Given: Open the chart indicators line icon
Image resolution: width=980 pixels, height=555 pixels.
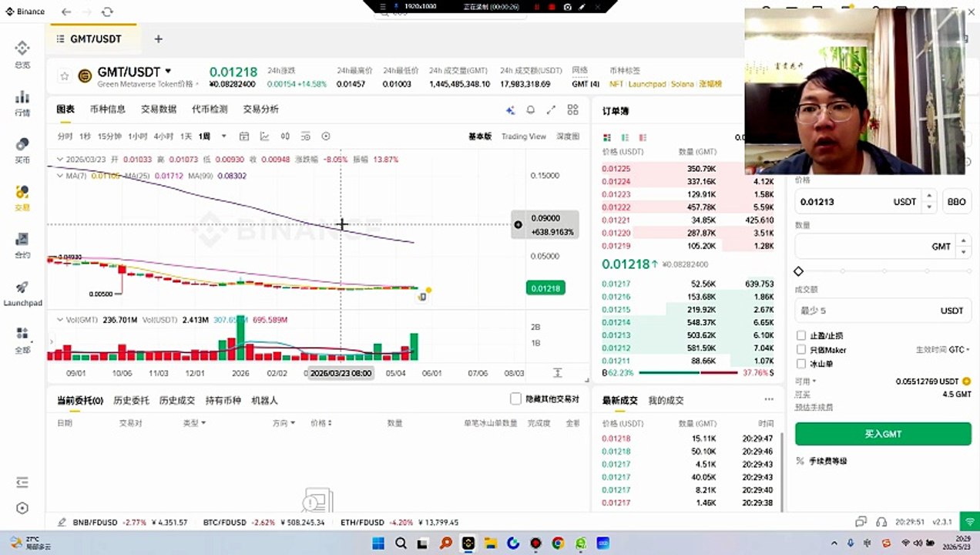Looking at the screenshot, I should click(264, 136).
